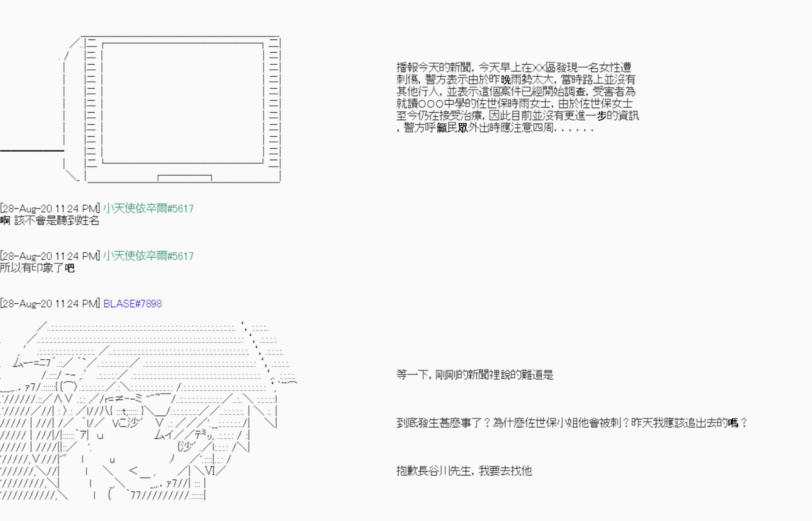Click the line 抱歉長谷川先生, 我要去找他
The image size is (812, 521).
point(464,471)
